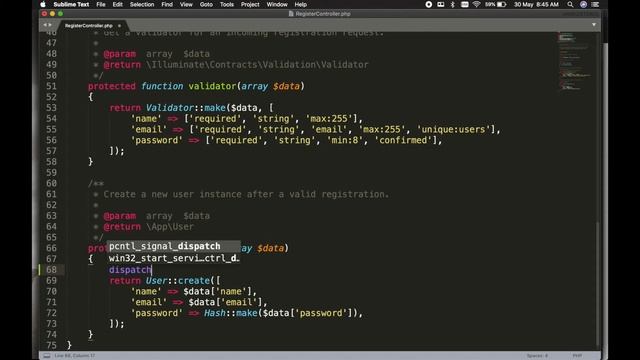This screenshot has height=360, width=640.
Task: Click the closing brace on line 75
Action: (x=69, y=345)
